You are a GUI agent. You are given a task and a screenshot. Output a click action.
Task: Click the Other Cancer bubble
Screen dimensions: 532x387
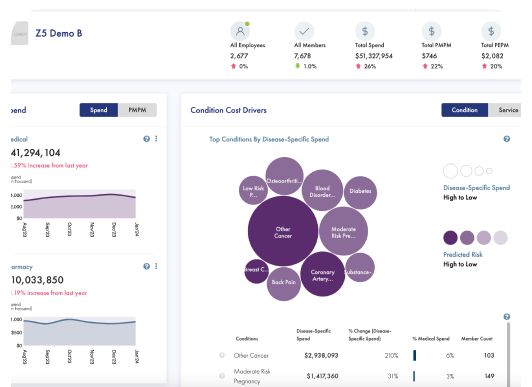click(x=283, y=231)
